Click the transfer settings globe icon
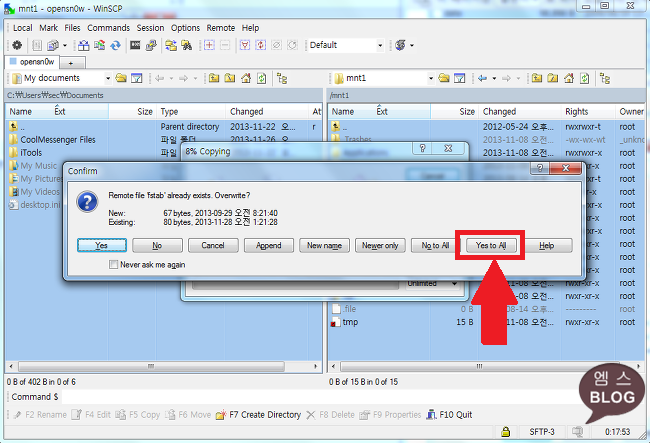This screenshot has width=650, height=443. pos(400,45)
